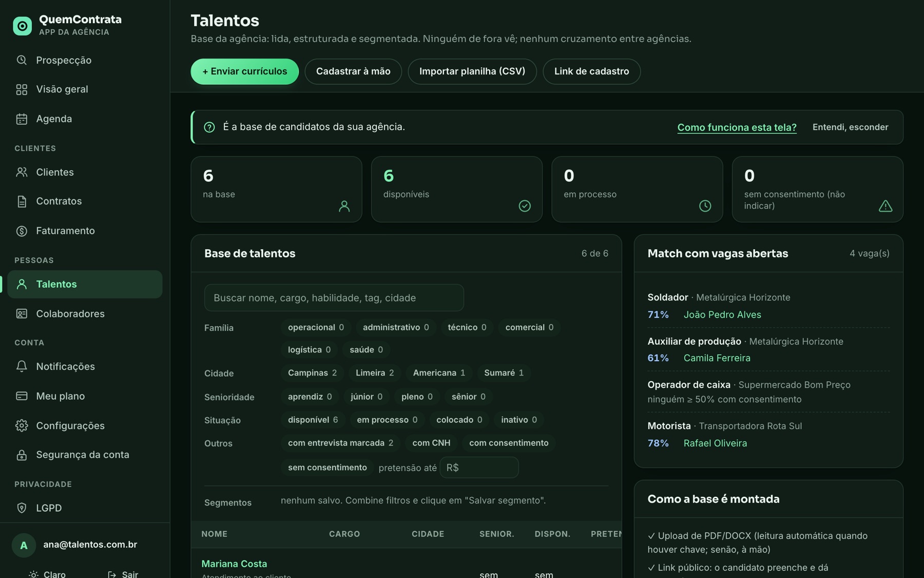This screenshot has width=924, height=578.
Task: Switch to the Claro light theme
Action: [47, 574]
